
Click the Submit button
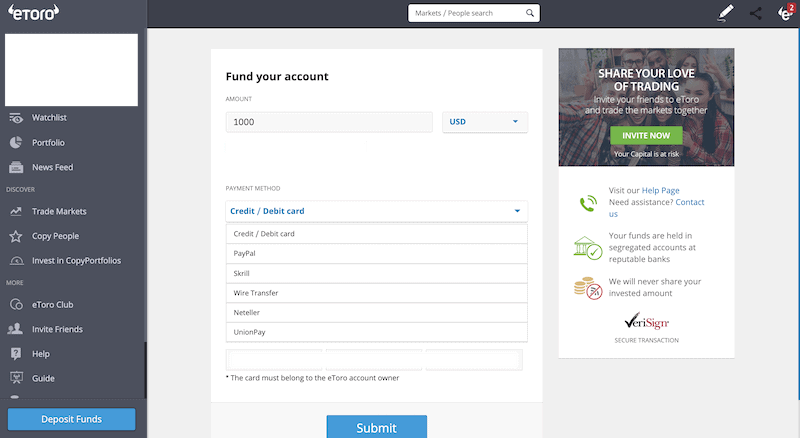pyautogui.click(x=377, y=427)
